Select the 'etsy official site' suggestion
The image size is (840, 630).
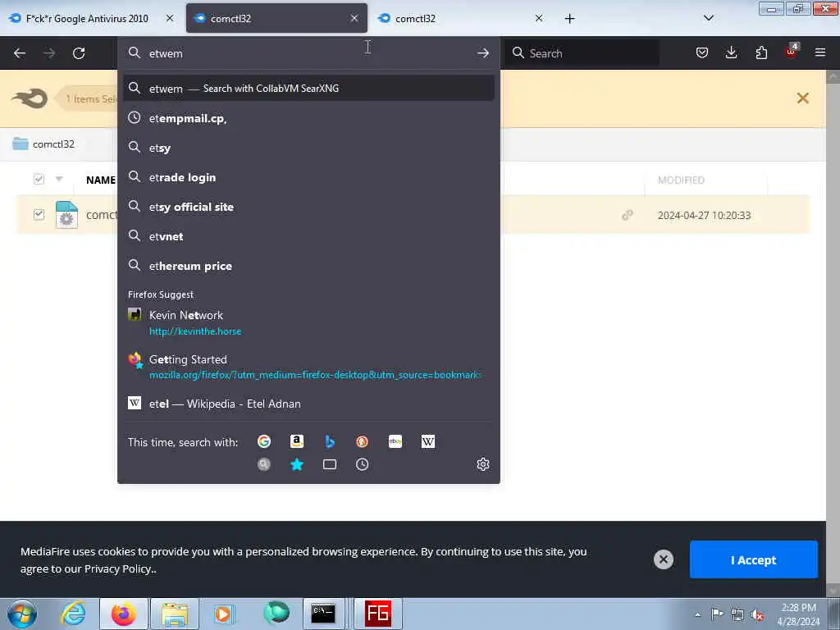308,207
